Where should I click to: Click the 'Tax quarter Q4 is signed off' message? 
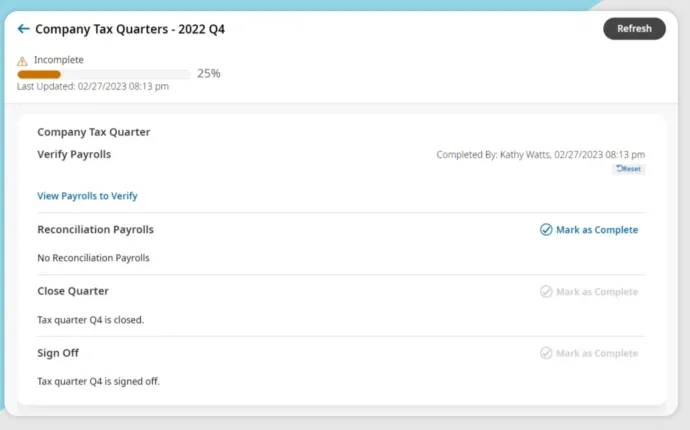click(98, 381)
